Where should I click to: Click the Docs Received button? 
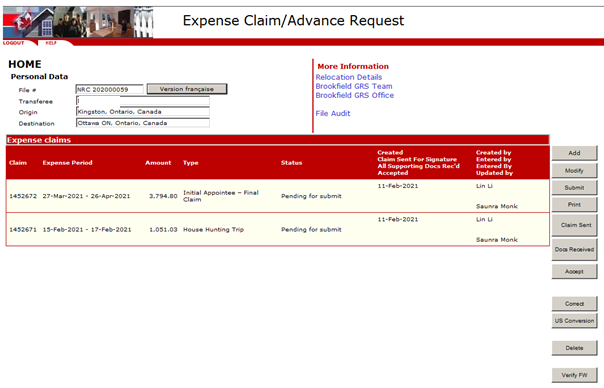[x=574, y=250]
